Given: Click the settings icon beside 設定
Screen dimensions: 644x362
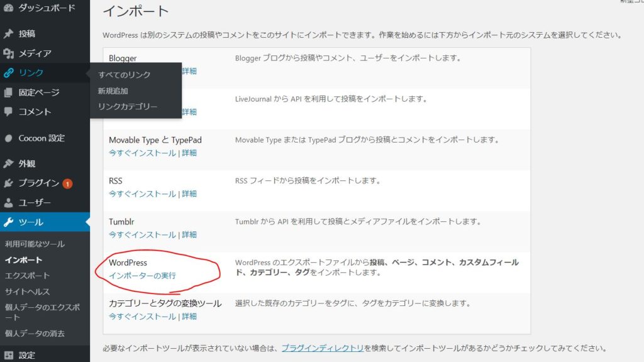Looking at the screenshot, I should [x=8, y=356].
